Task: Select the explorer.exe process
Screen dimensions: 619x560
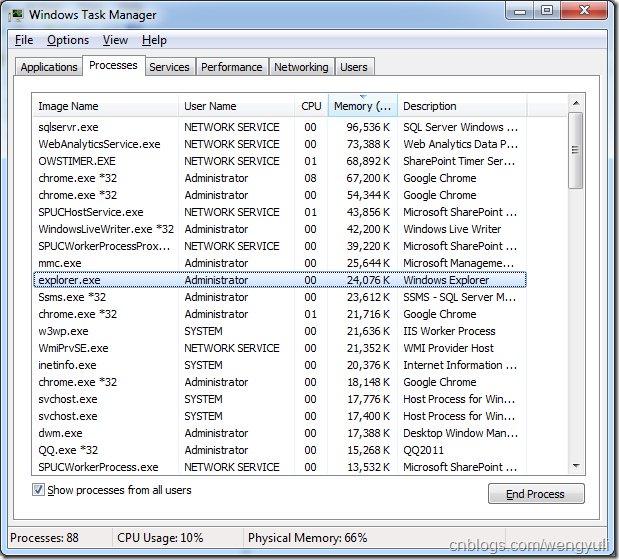Action: click(x=279, y=280)
